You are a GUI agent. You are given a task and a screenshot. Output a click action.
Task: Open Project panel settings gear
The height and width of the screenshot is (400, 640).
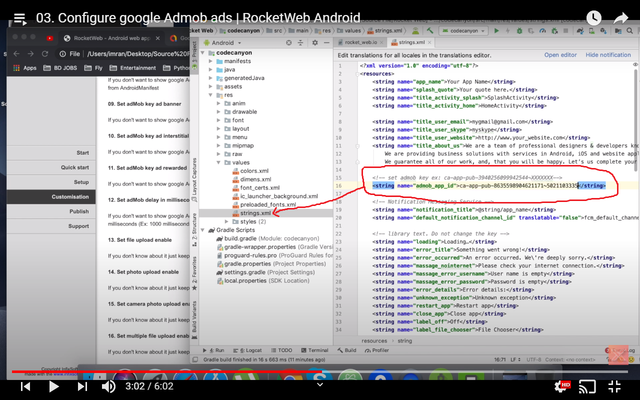point(315,42)
